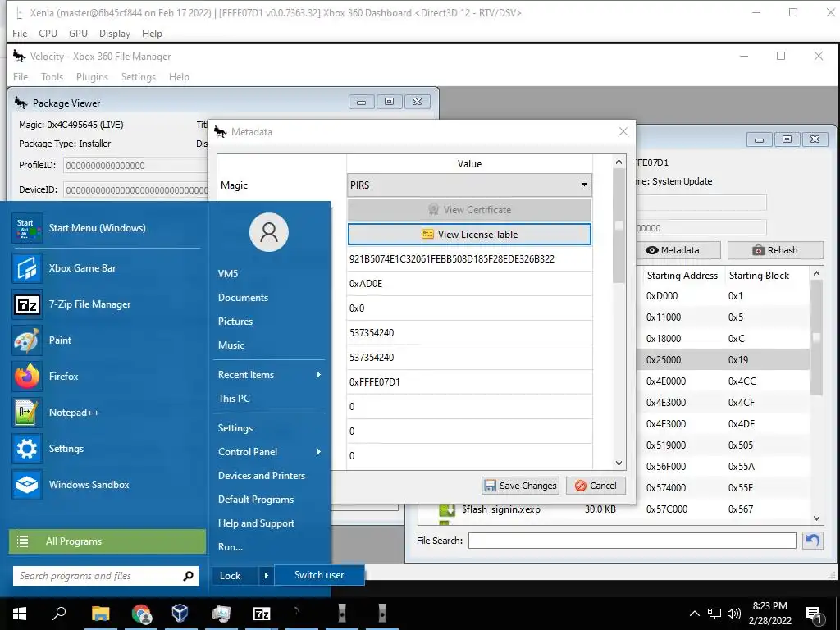Viewport: 840px width, 630px height.
Task: Open Pictures from Start menu
Action: tap(235, 322)
